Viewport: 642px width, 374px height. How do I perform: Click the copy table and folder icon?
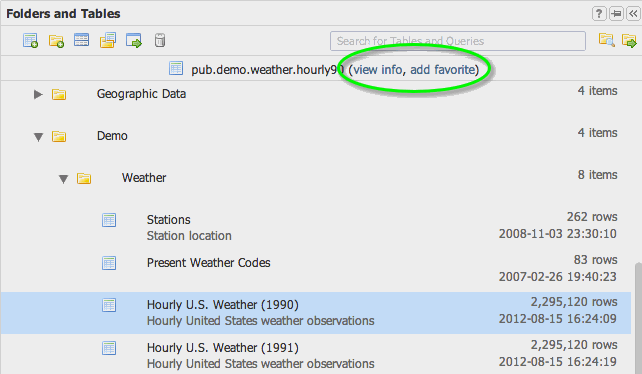click(x=108, y=40)
